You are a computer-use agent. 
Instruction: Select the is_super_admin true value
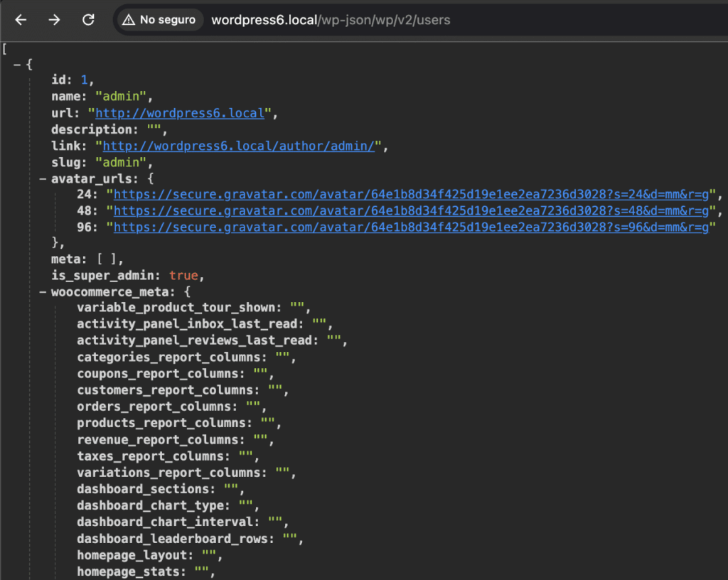point(183,276)
